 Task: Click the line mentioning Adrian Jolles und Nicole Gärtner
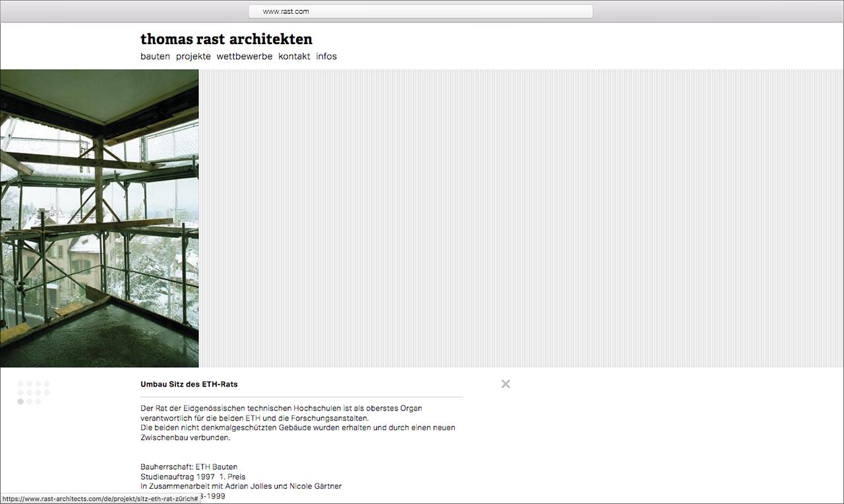pyautogui.click(x=241, y=487)
